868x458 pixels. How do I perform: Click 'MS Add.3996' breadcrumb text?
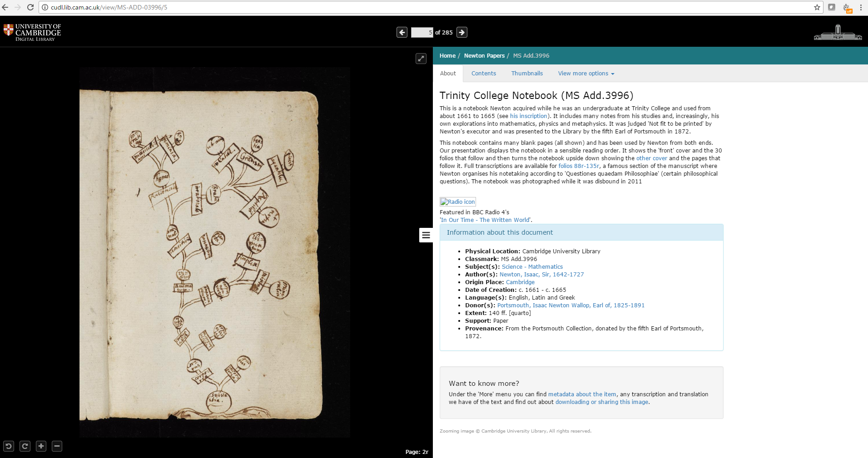click(531, 56)
